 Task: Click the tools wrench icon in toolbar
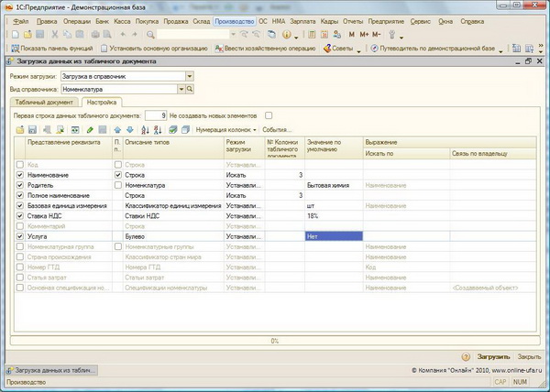pos(392,34)
